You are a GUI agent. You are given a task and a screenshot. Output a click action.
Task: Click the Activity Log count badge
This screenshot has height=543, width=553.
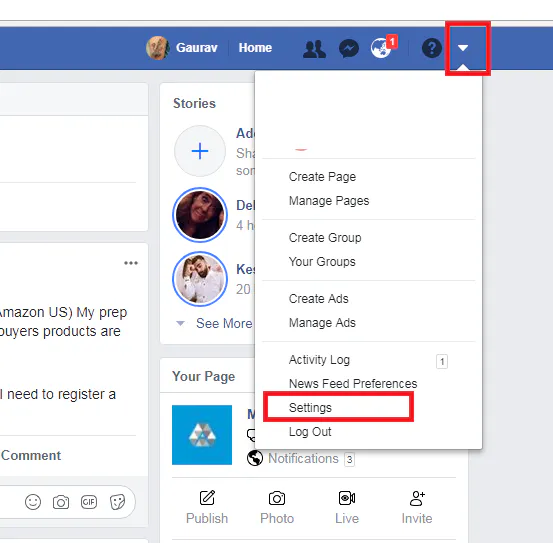(442, 361)
